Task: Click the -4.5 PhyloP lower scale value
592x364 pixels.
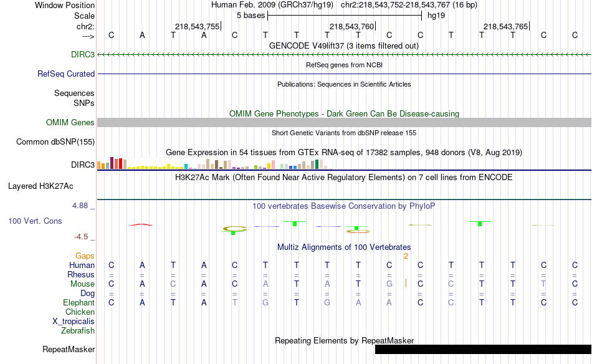Action: [81, 237]
